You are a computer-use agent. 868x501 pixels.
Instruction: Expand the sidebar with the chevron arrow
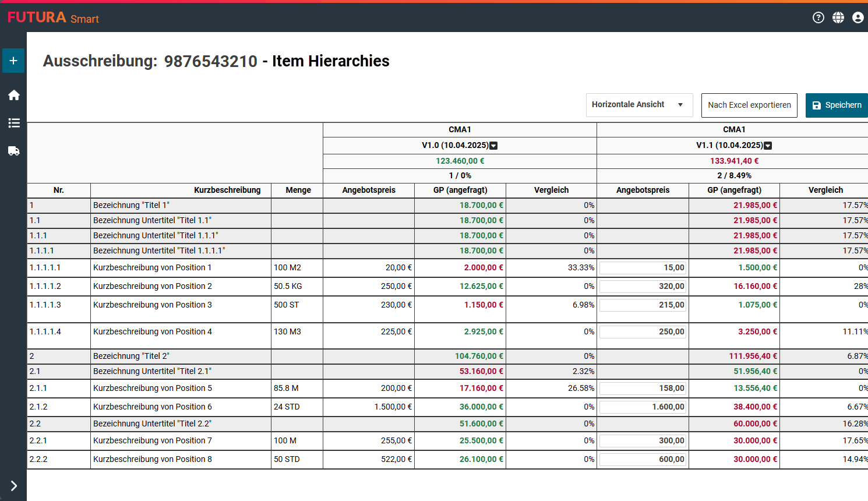tap(14, 486)
